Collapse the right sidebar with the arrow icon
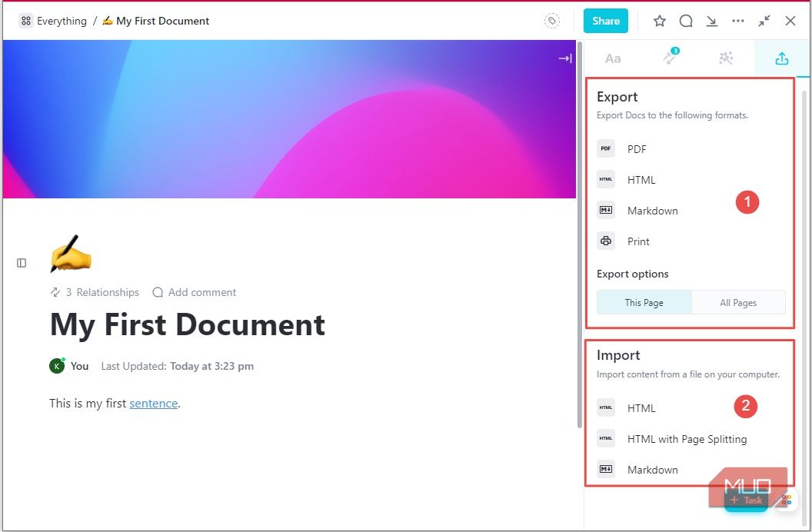This screenshot has width=812, height=532. pyautogui.click(x=565, y=58)
